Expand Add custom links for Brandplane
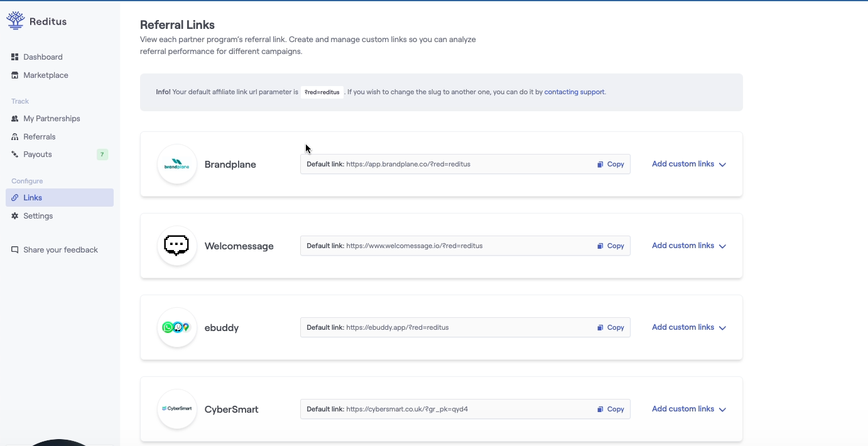The width and height of the screenshot is (868, 446). coord(689,164)
